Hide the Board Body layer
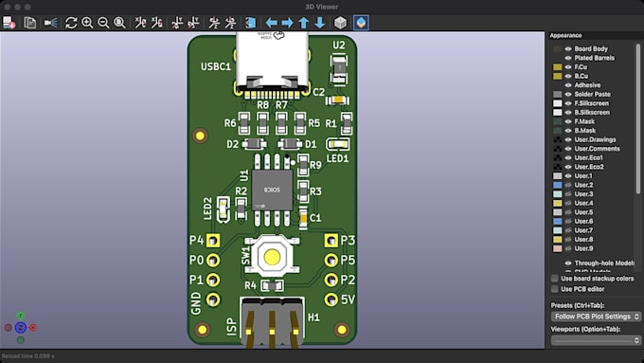 point(568,49)
